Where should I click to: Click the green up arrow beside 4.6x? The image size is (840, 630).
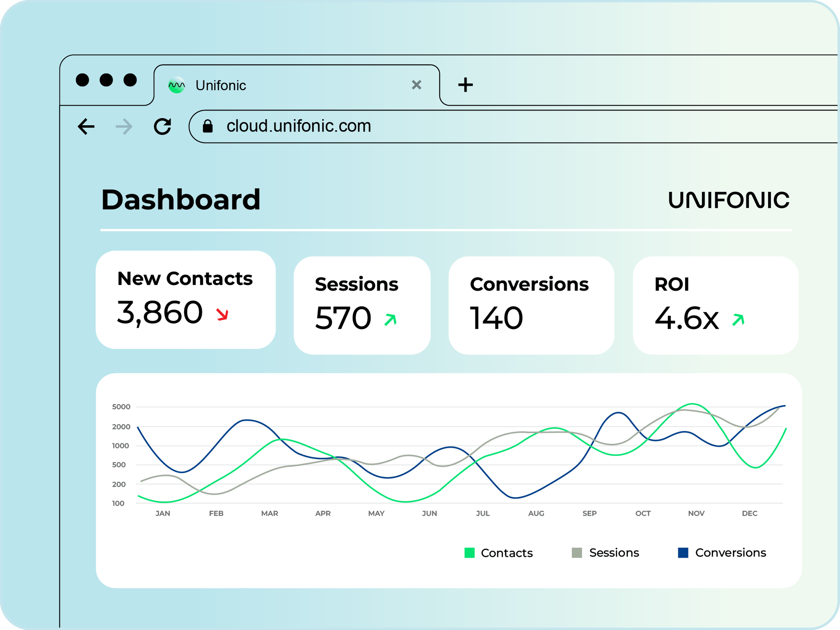tap(738, 320)
